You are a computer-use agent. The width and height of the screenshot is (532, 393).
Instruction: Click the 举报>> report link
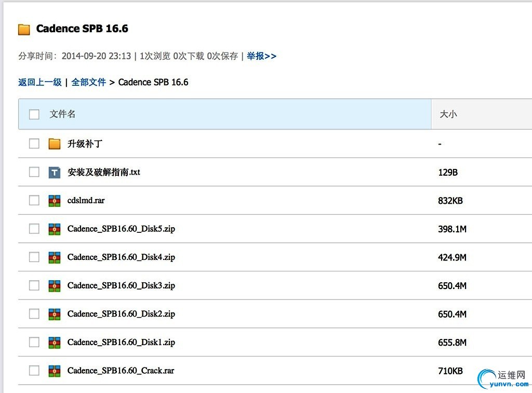click(261, 56)
